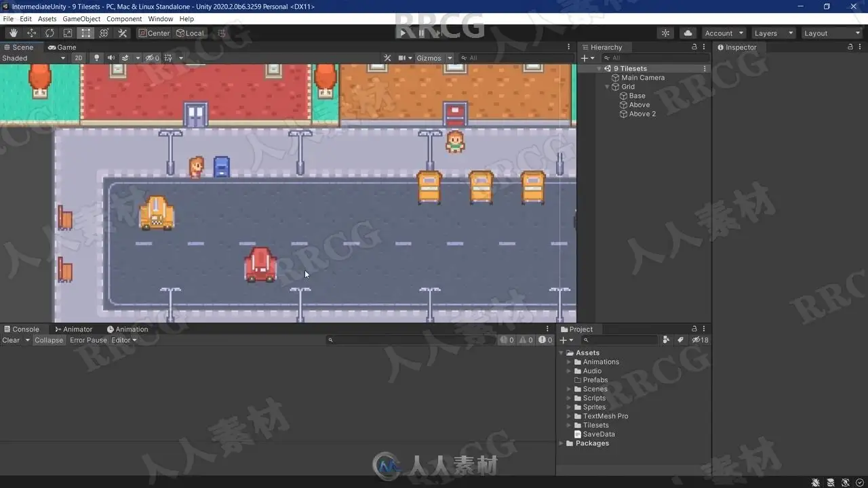Image resolution: width=868 pixels, height=488 pixels.
Task: Select the Scale tool
Action: [68, 33]
